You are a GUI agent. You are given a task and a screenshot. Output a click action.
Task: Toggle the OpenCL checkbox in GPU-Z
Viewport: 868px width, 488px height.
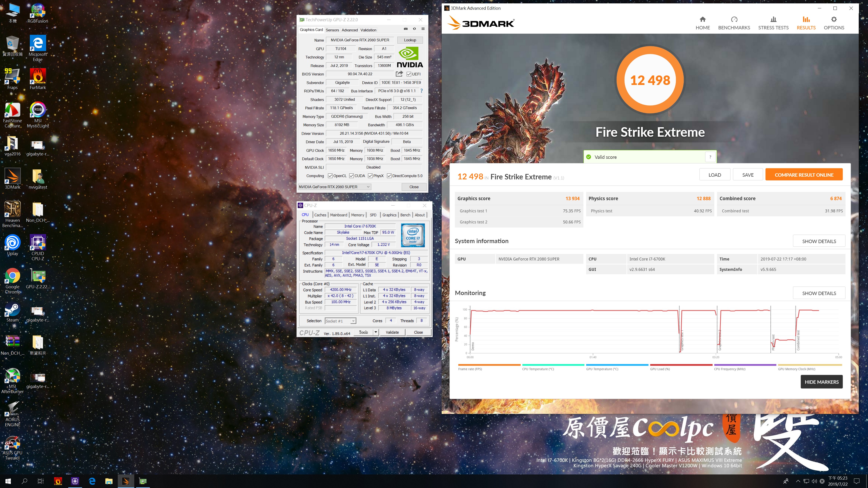(x=330, y=176)
